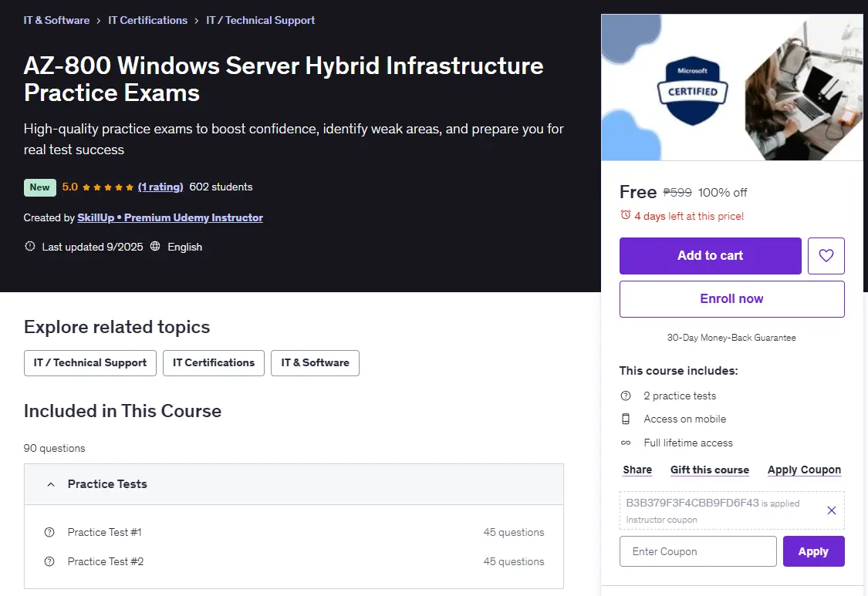
Task: Click the New badge
Action: click(40, 187)
